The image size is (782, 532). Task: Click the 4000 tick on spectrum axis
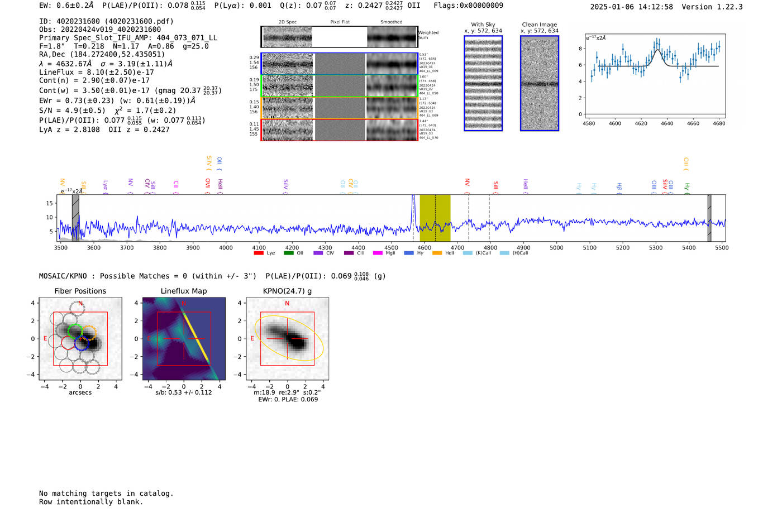[226, 248]
